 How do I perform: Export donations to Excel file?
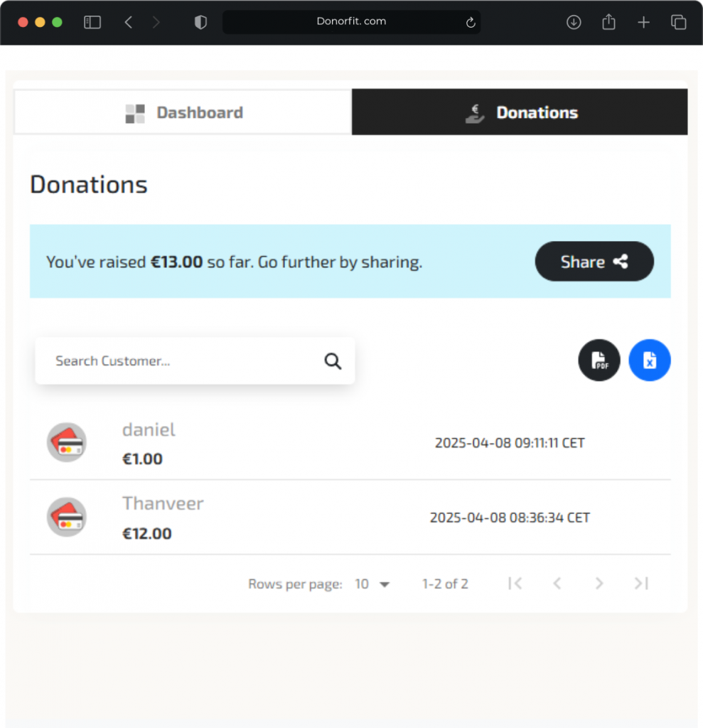650,360
